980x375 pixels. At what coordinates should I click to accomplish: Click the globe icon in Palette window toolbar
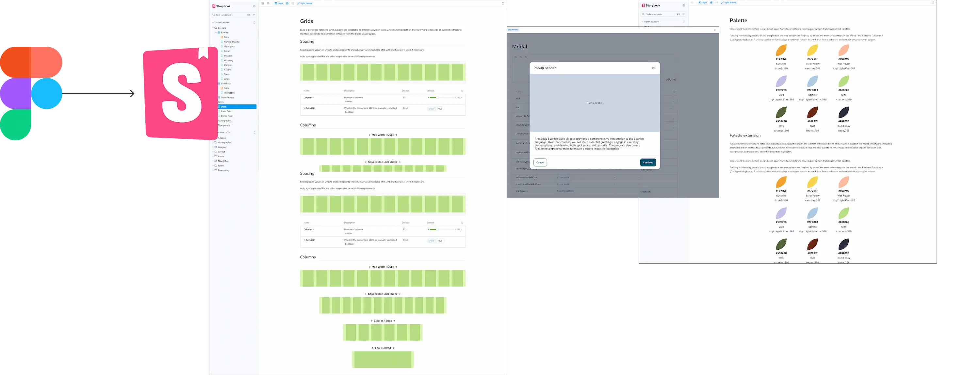coord(711,3)
